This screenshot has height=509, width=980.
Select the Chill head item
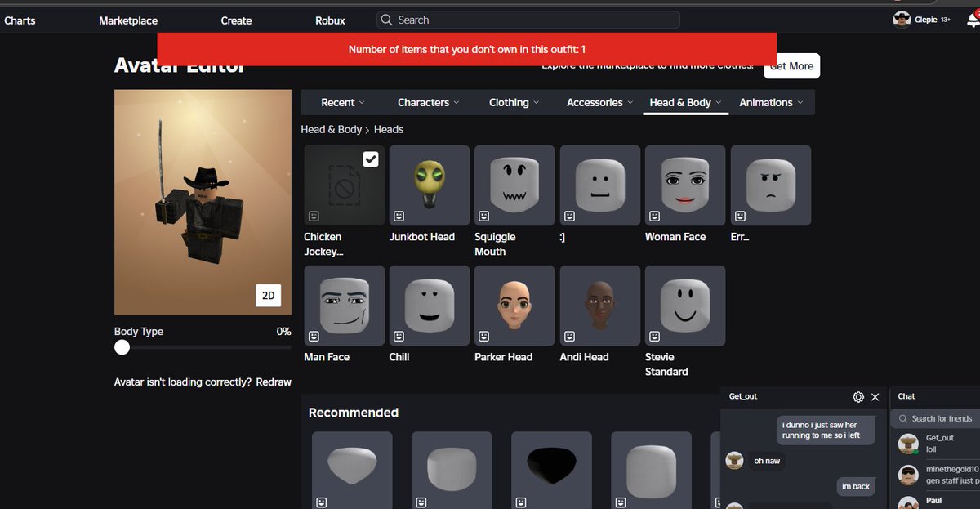430,306
